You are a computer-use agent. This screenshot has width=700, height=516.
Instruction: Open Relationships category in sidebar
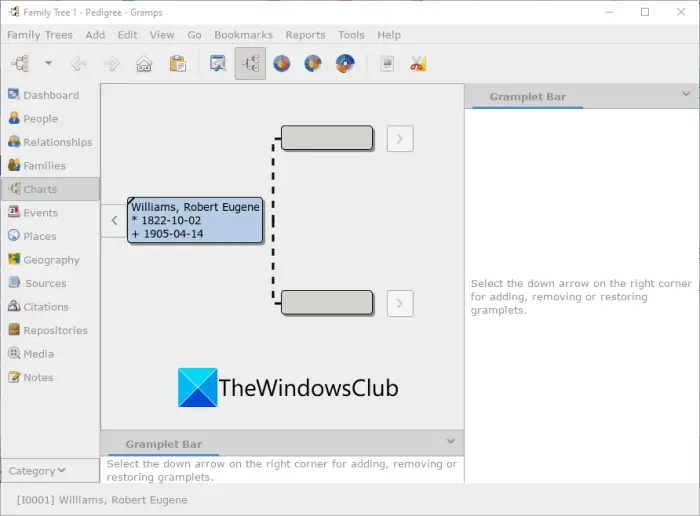tap(50, 142)
